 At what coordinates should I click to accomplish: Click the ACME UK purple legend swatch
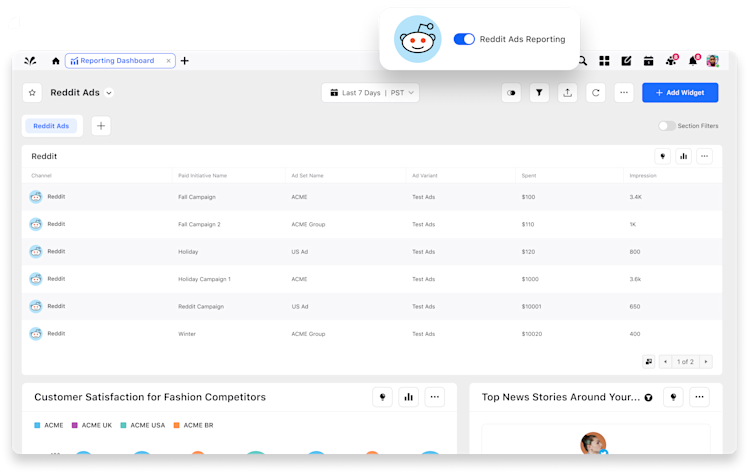point(75,425)
